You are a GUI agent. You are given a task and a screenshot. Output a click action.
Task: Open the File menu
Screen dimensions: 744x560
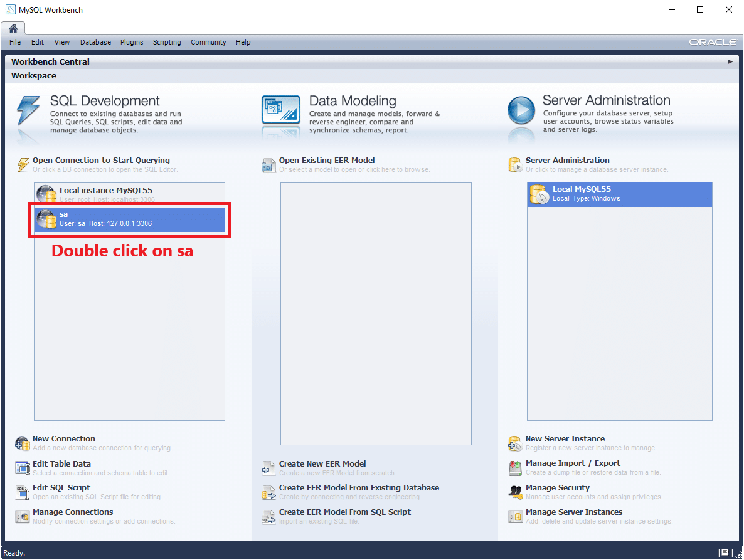15,42
